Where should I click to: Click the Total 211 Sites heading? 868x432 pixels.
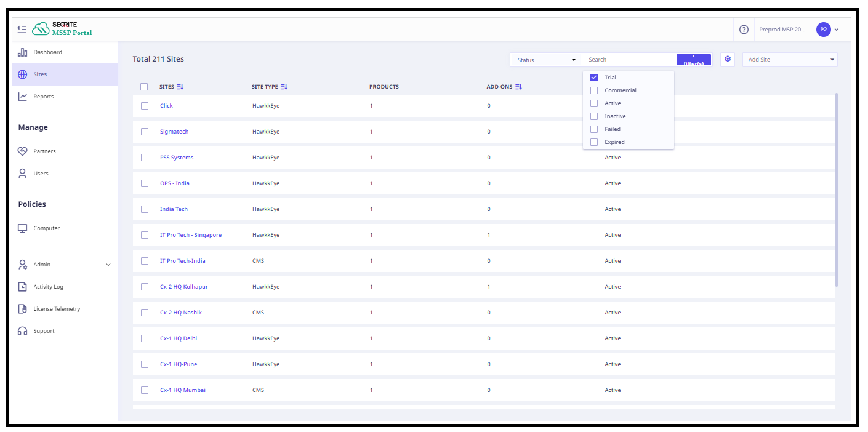pos(158,59)
